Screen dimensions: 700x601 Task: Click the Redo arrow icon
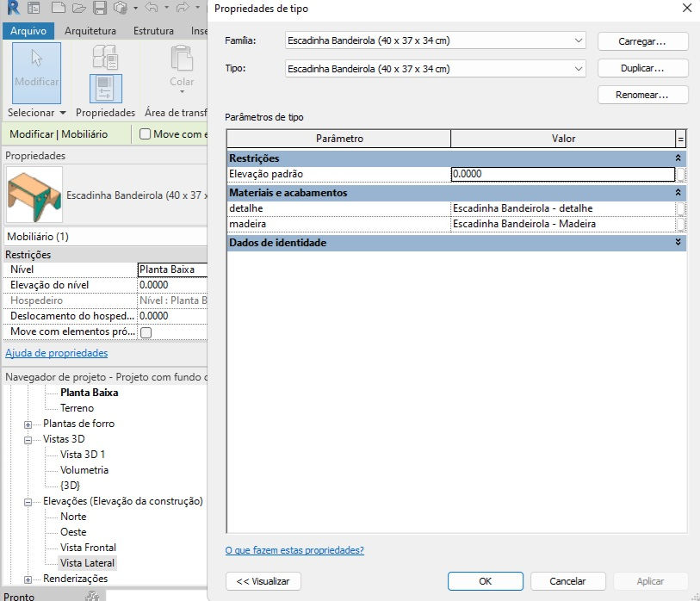click(x=183, y=8)
